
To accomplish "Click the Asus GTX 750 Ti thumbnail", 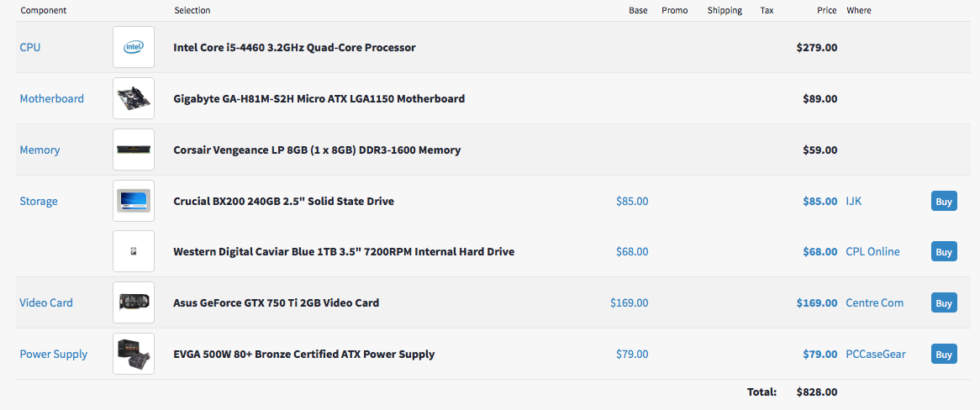I will (134, 302).
